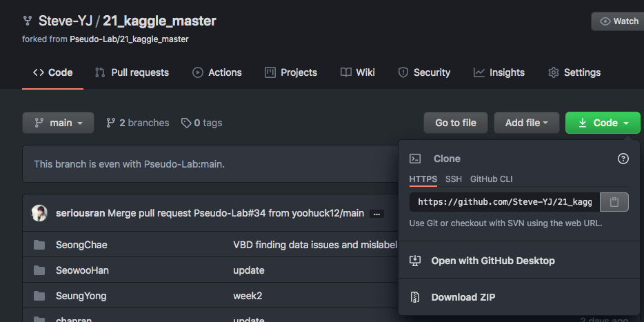This screenshot has width=644, height=322.
Task: Open the update commit in SeowooHan row
Action: click(249, 271)
